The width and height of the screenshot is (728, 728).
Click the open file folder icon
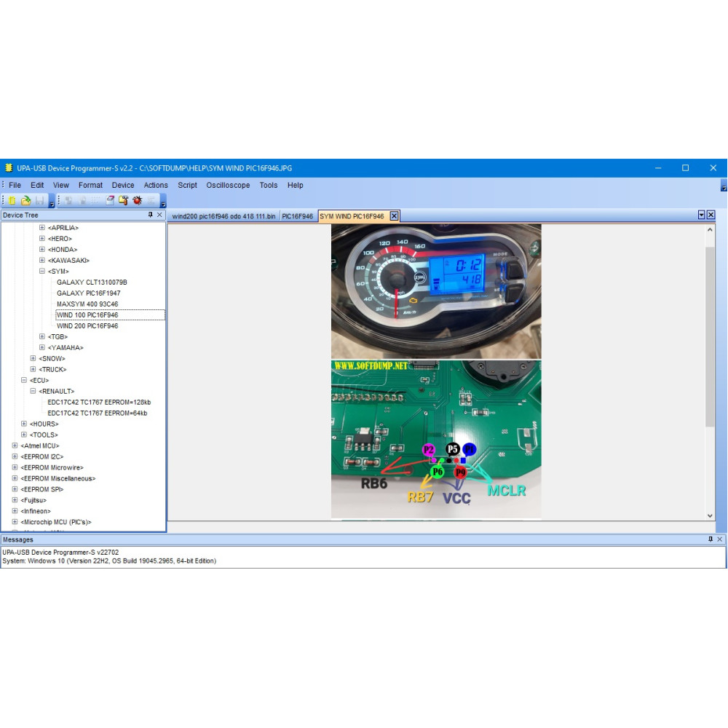[26, 201]
